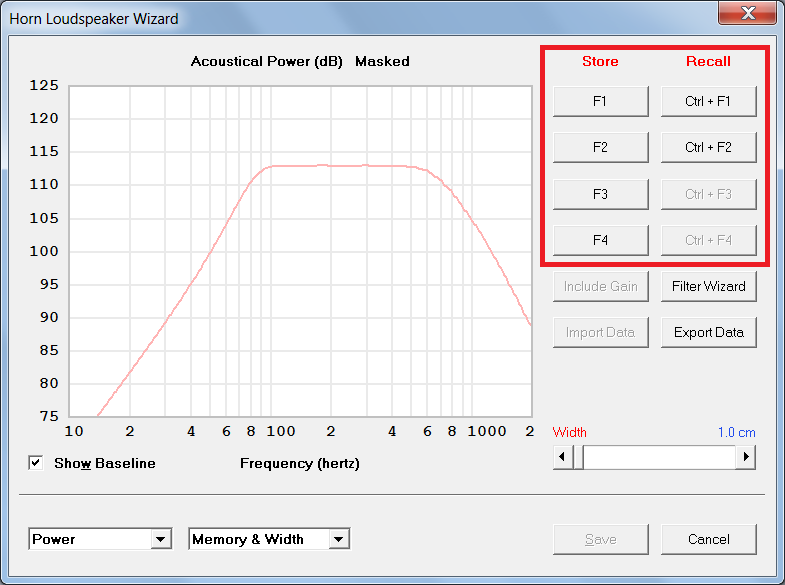The height and width of the screenshot is (585, 785).
Task: Click the red Recall heading
Action: click(708, 62)
